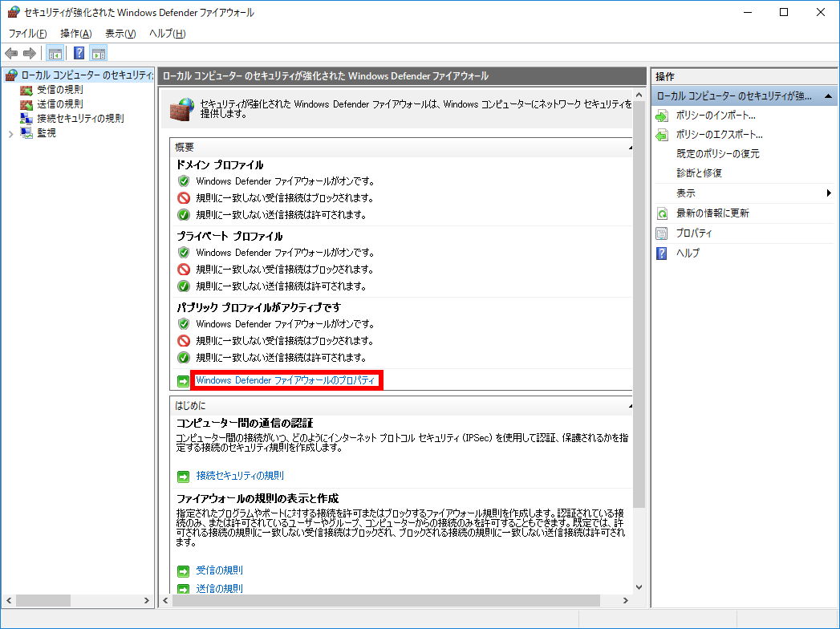Click the green arrow icon beside Windows Defender ファイアウォールのプロパティ

[183, 381]
